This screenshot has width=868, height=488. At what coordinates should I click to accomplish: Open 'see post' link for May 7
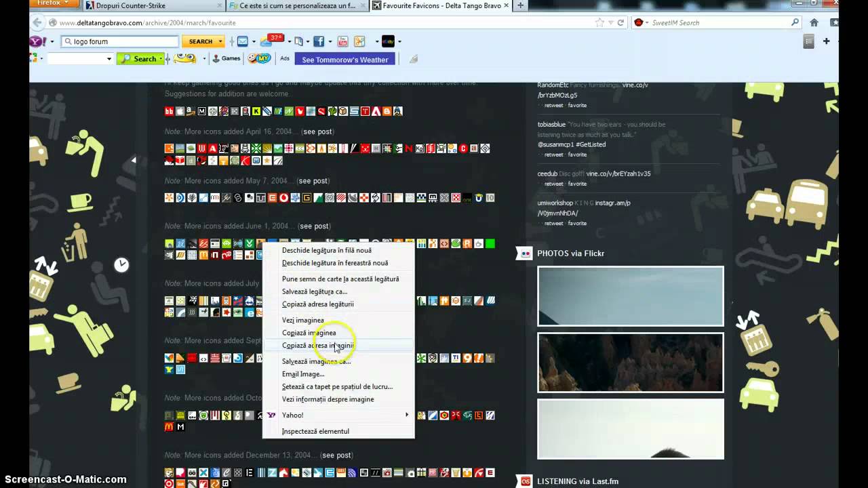pyautogui.click(x=313, y=181)
